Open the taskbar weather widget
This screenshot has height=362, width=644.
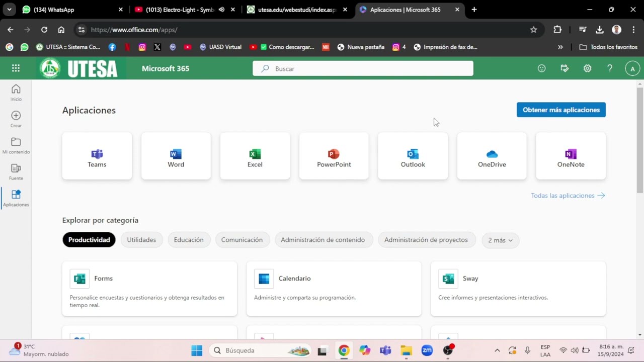[39, 350]
